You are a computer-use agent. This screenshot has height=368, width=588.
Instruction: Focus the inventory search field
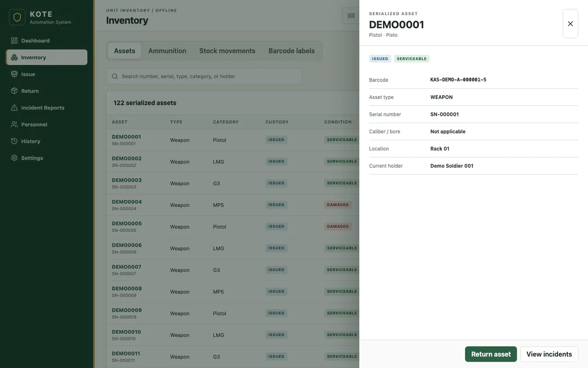click(x=204, y=76)
